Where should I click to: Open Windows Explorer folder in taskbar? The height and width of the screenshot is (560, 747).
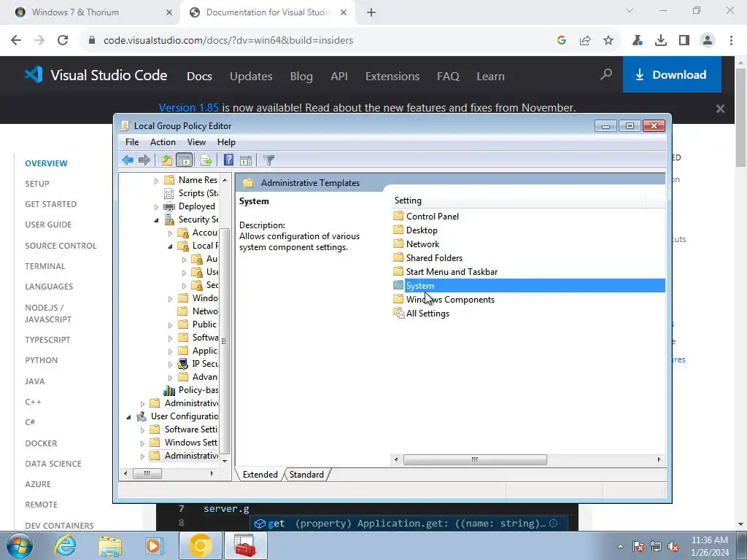coord(110,545)
